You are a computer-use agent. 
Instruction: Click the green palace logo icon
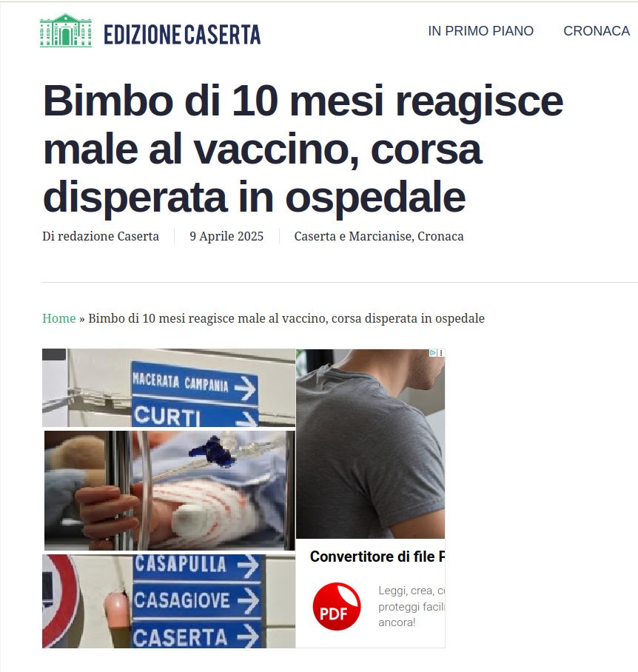(x=66, y=30)
